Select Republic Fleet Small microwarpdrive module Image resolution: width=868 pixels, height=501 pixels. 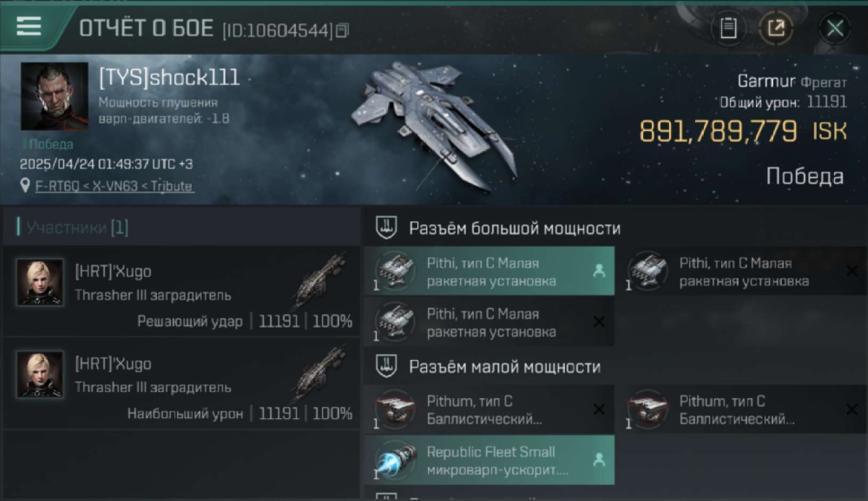coord(489,460)
